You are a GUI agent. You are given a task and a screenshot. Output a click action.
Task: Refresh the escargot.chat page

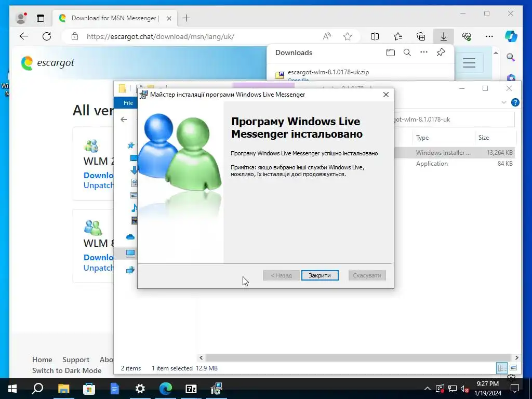[x=47, y=36]
